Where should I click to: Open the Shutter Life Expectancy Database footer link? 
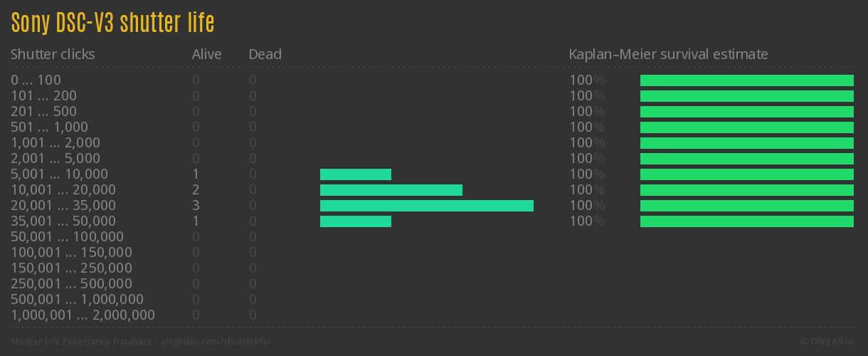pyautogui.click(x=141, y=342)
